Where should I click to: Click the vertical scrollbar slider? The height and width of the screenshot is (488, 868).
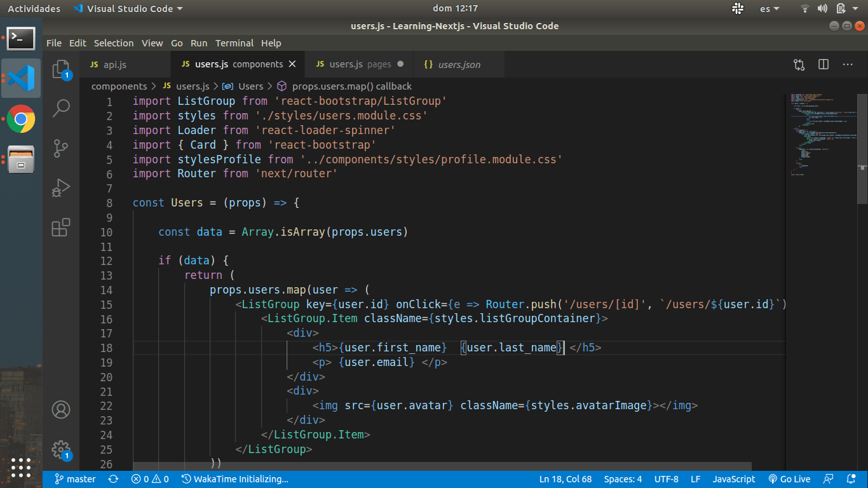pyautogui.click(x=862, y=149)
